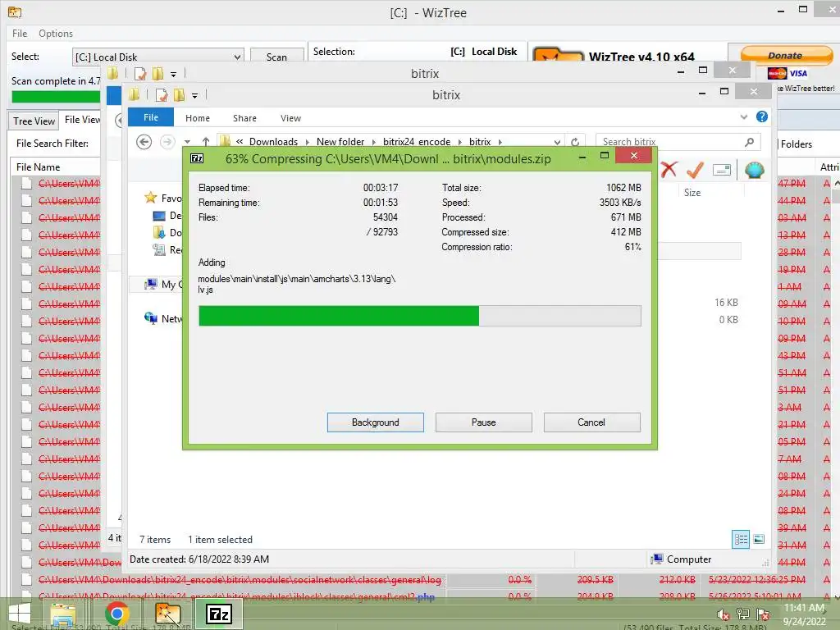
Task: Open File Explorer from the taskbar
Action: 63,614
